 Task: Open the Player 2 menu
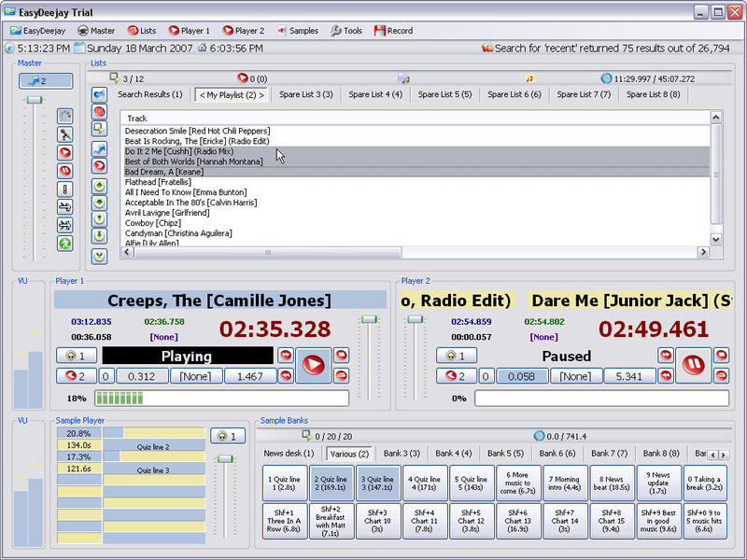(244, 31)
